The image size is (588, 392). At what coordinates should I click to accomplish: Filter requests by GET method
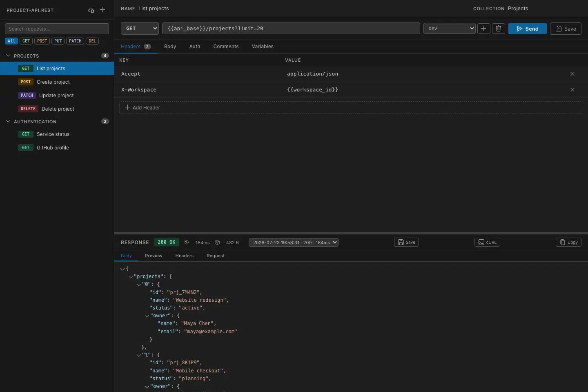pyautogui.click(x=26, y=41)
